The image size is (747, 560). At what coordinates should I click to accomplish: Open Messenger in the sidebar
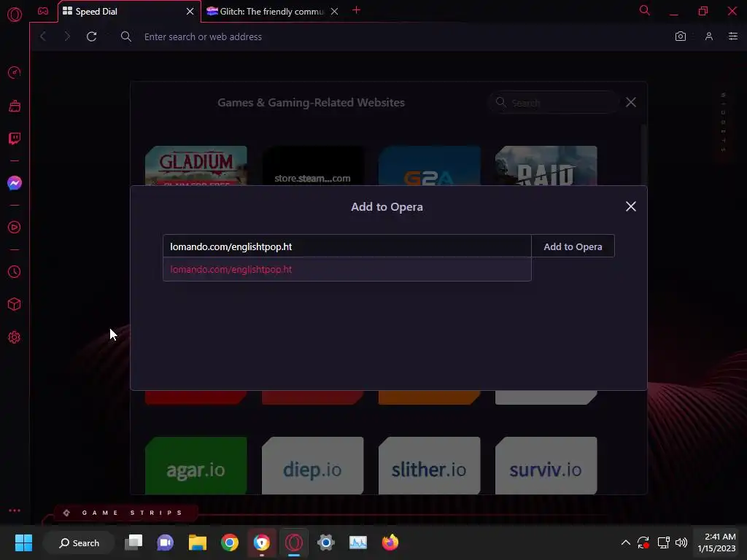coord(15,183)
